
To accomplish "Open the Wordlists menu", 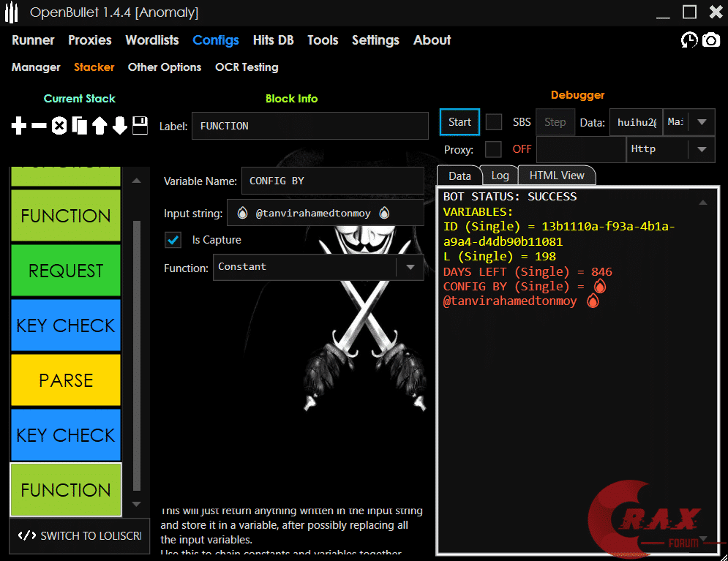I will (x=152, y=40).
